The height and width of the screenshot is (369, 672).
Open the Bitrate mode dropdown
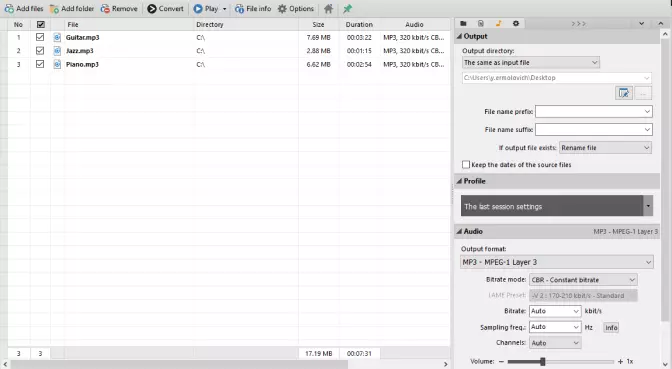click(x=583, y=280)
